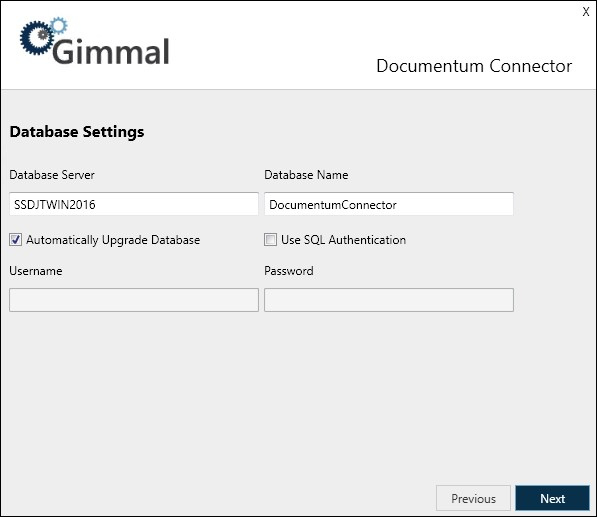Return to the Previous installer step
The height and width of the screenshot is (517, 597).
point(473,498)
